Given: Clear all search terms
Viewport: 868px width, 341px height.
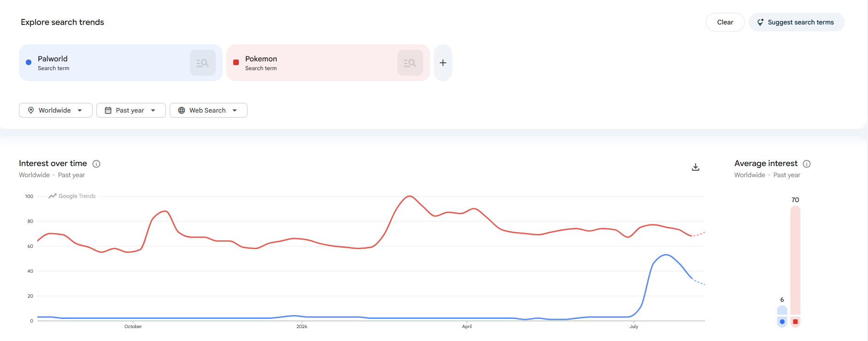Looking at the screenshot, I should click(x=725, y=22).
